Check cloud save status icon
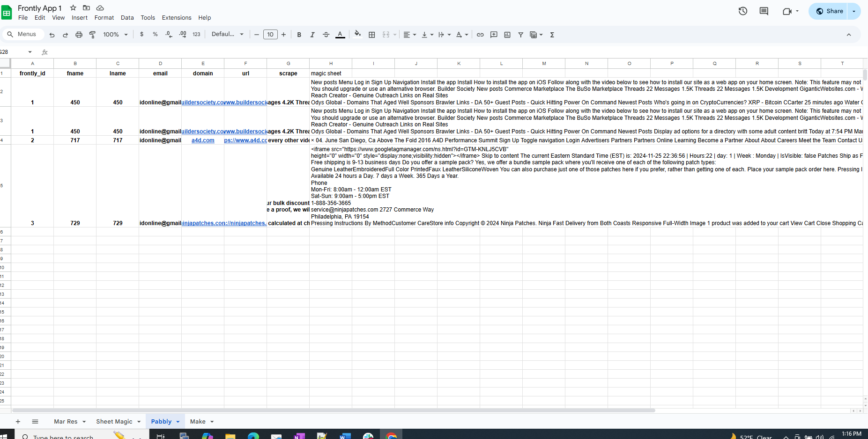Viewport: 868px width, 439px height. pos(100,8)
